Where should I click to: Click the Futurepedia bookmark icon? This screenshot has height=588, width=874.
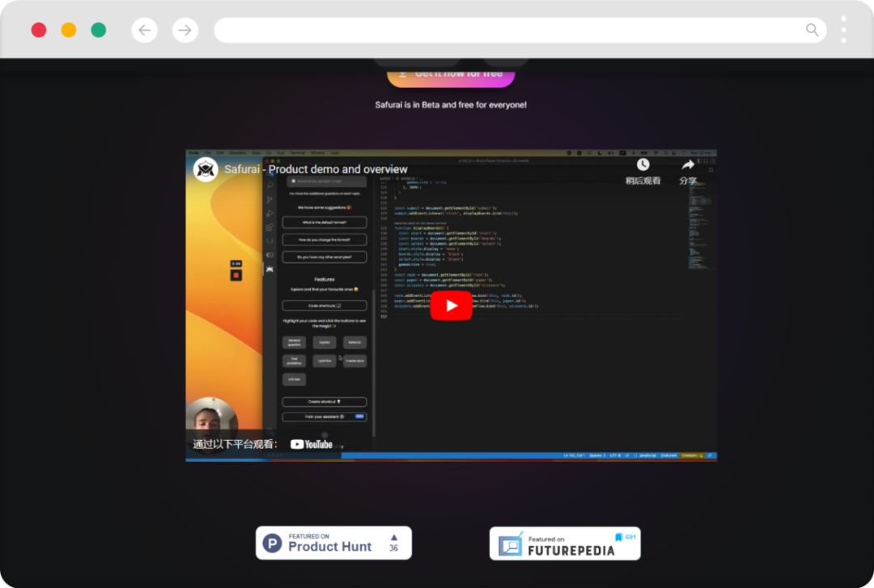pos(618,537)
